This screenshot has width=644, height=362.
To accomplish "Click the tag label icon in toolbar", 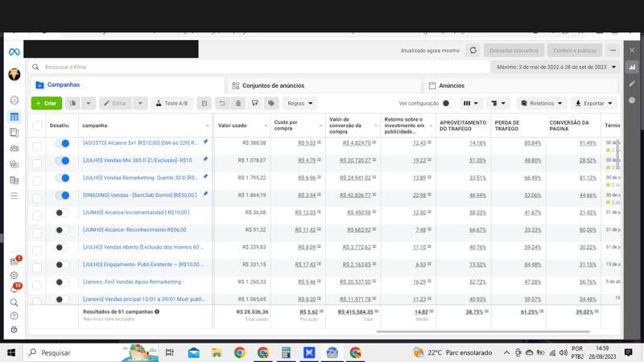I will 271,104.
